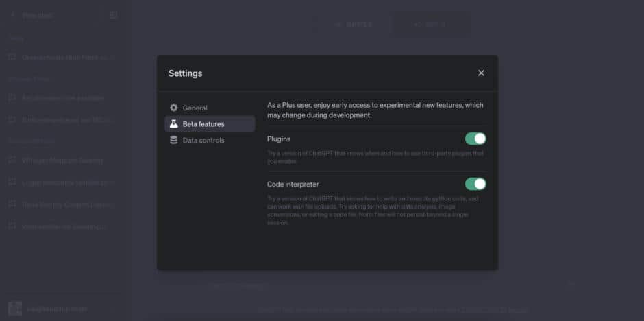Click the user avatar thumbnail in sidebar

point(15,309)
